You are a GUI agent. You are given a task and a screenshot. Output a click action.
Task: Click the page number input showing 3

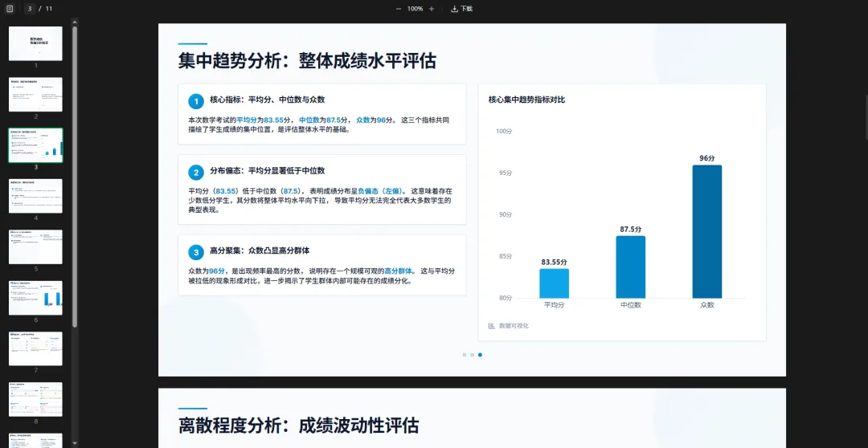coord(30,9)
